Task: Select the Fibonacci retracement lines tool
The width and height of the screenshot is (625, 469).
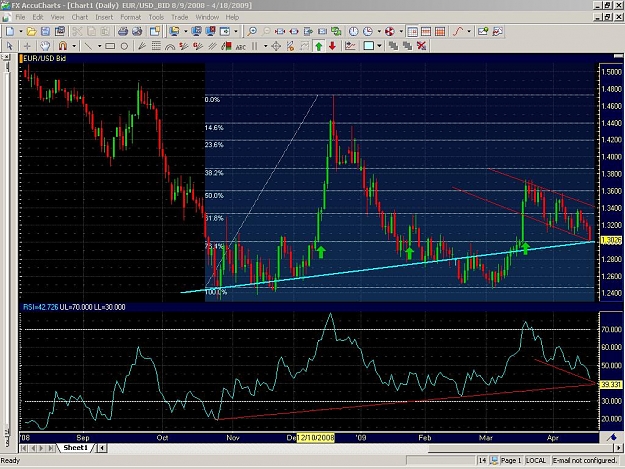Action: pos(156,46)
